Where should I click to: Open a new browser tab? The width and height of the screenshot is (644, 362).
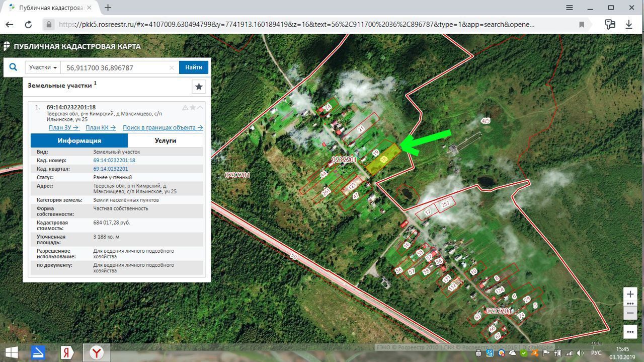[108, 8]
